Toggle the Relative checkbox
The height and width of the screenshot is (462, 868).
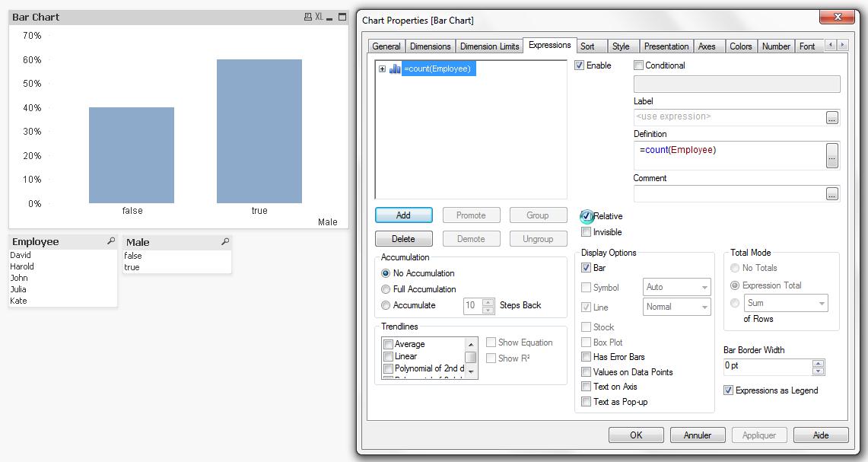(587, 216)
